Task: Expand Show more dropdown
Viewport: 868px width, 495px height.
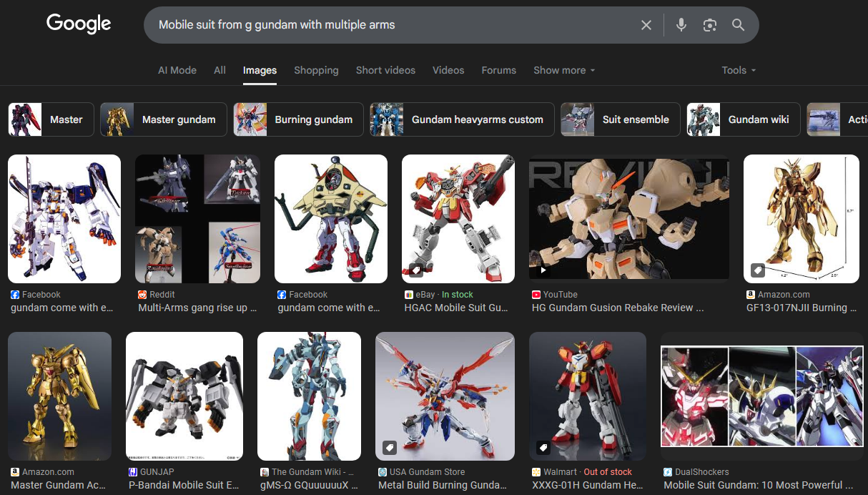Action: tap(564, 70)
